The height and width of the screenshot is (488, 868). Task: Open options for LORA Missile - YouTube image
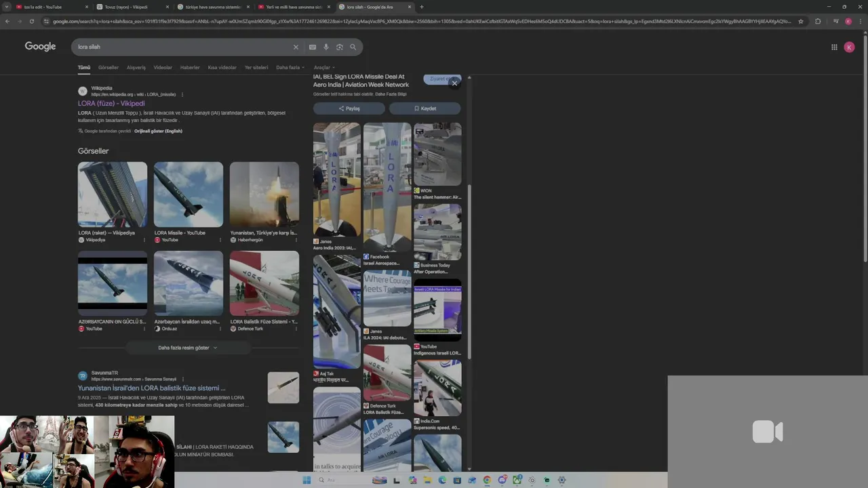[x=220, y=240]
